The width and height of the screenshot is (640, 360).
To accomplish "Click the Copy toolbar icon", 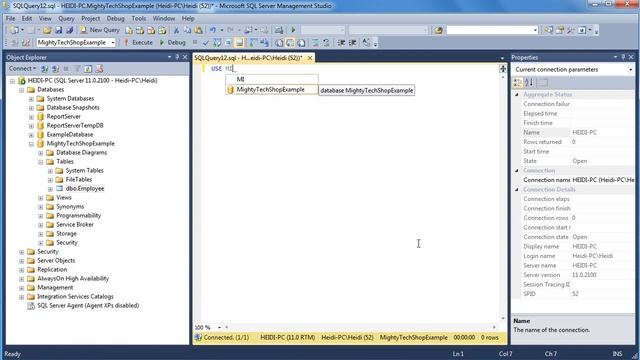I will (x=187, y=30).
